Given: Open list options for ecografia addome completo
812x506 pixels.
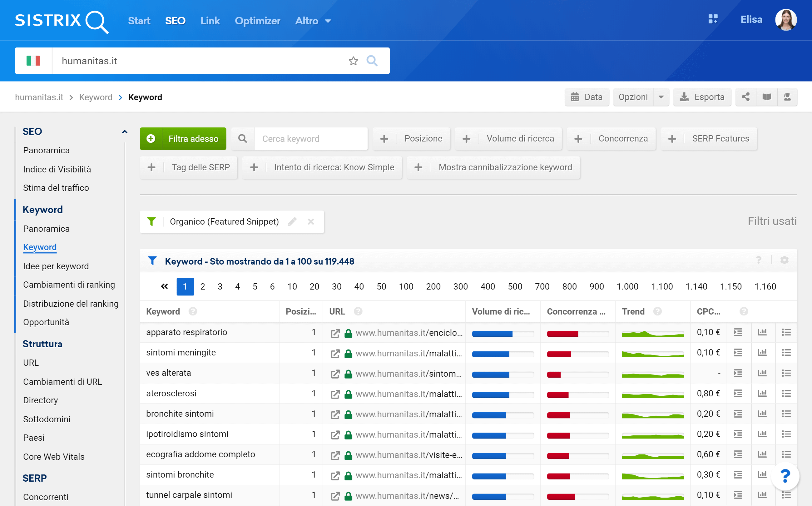Looking at the screenshot, I should [x=786, y=454].
